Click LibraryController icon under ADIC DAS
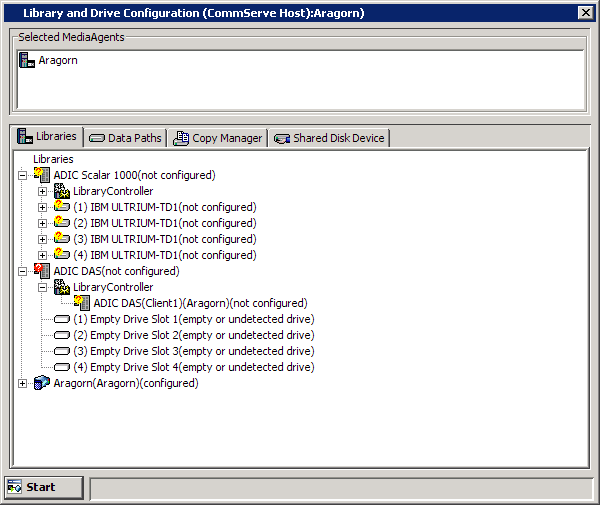Image resolution: width=600 pixels, height=505 pixels. tap(62, 287)
